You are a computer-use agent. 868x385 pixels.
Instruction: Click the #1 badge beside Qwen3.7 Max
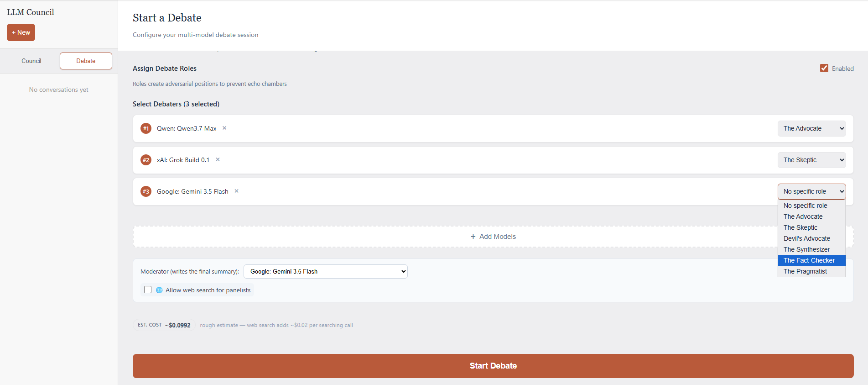coord(146,128)
